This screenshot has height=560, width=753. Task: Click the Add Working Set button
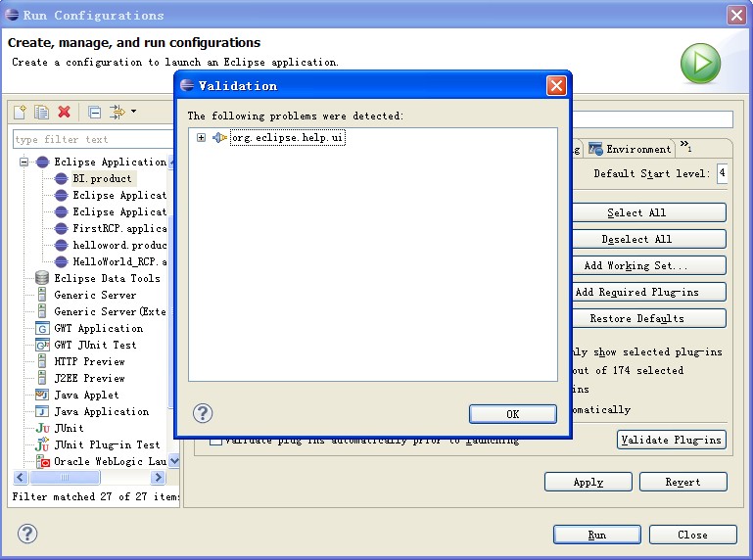pyautogui.click(x=648, y=265)
